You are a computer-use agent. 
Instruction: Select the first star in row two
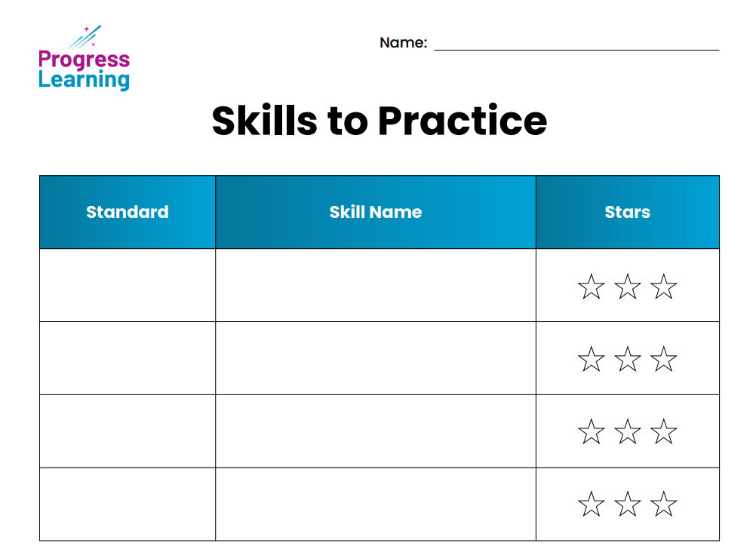(591, 360)
